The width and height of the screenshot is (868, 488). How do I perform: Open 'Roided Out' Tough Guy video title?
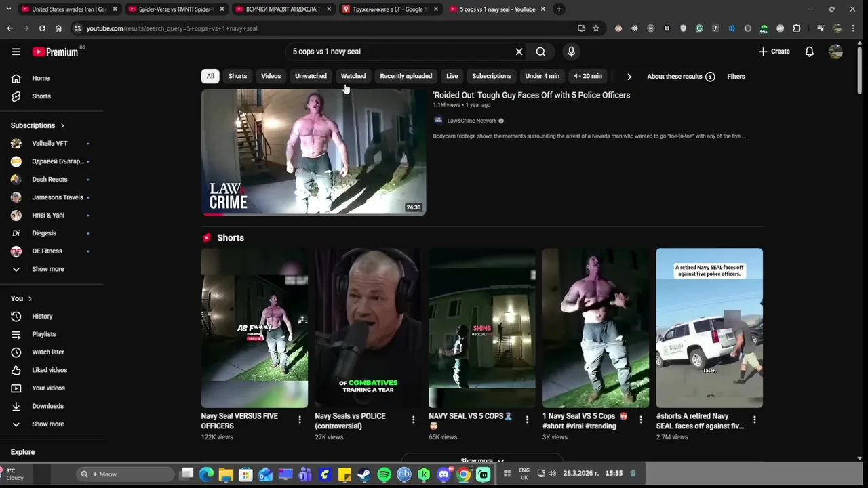tap(532, 95)
